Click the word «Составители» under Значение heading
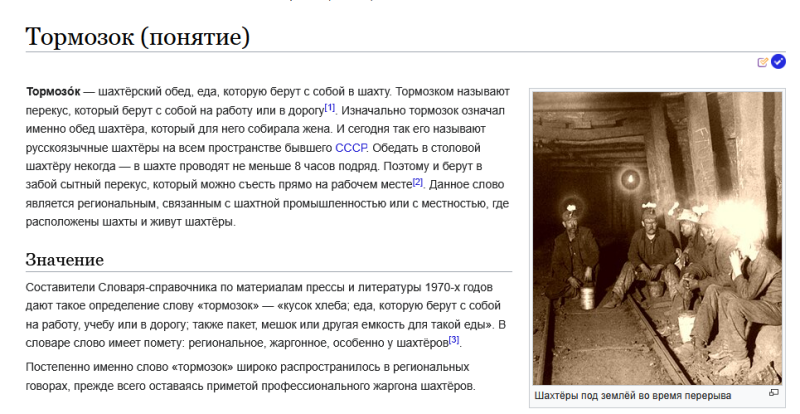800x414 pixels. coord(61,287)
